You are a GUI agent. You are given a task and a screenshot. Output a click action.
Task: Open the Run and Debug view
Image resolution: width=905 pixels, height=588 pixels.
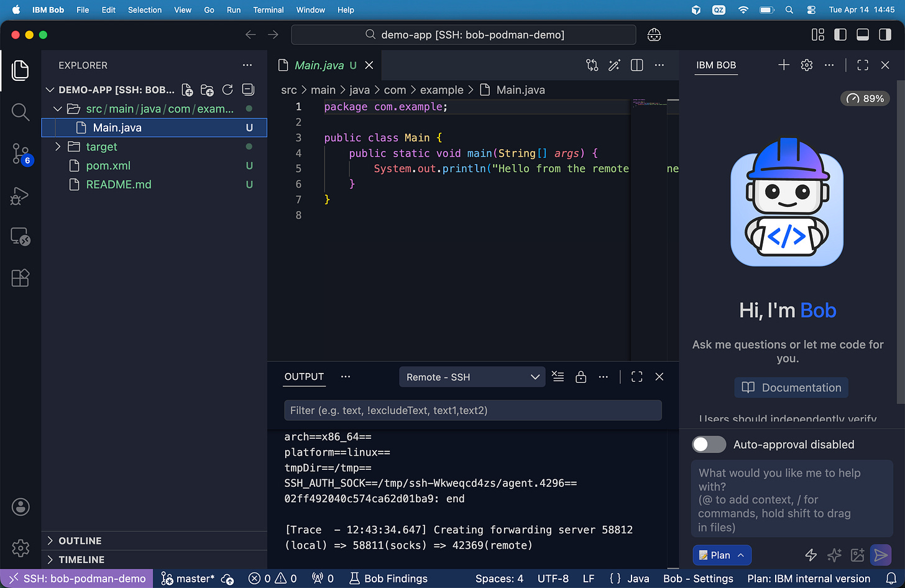point(21,196)
